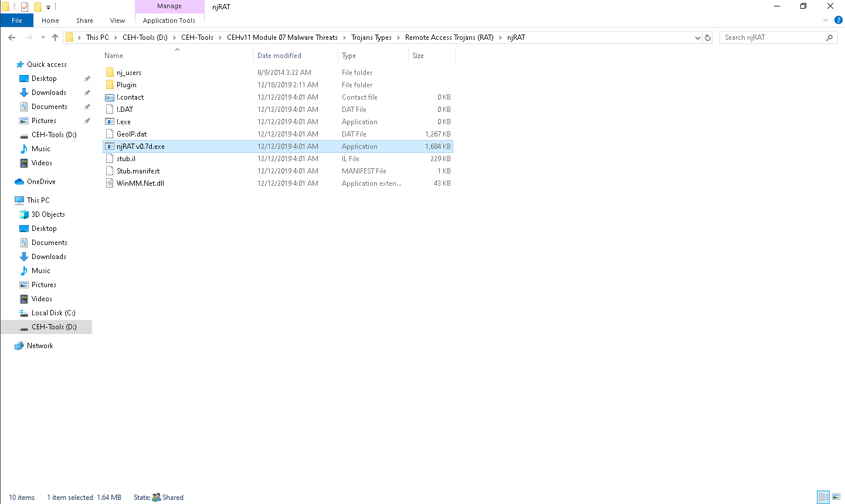Open pinned Documents under Quick access
This screenshot has width=845, height=504.
[x=49, y=107]
